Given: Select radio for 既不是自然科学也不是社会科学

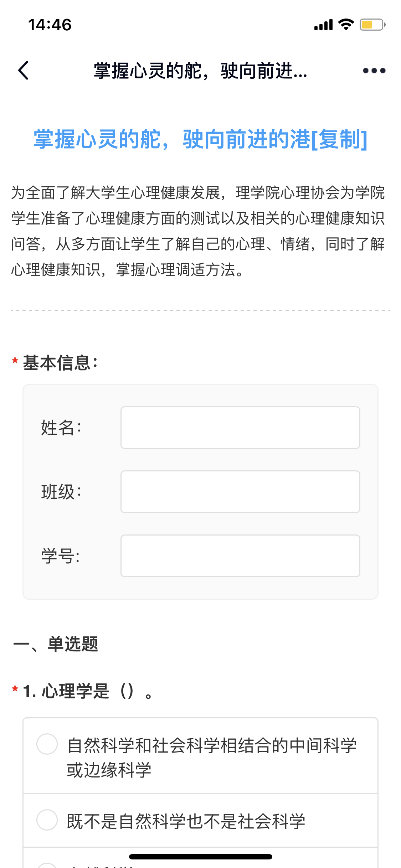Looking at the screenshot, I should click(x=47, y=820).
